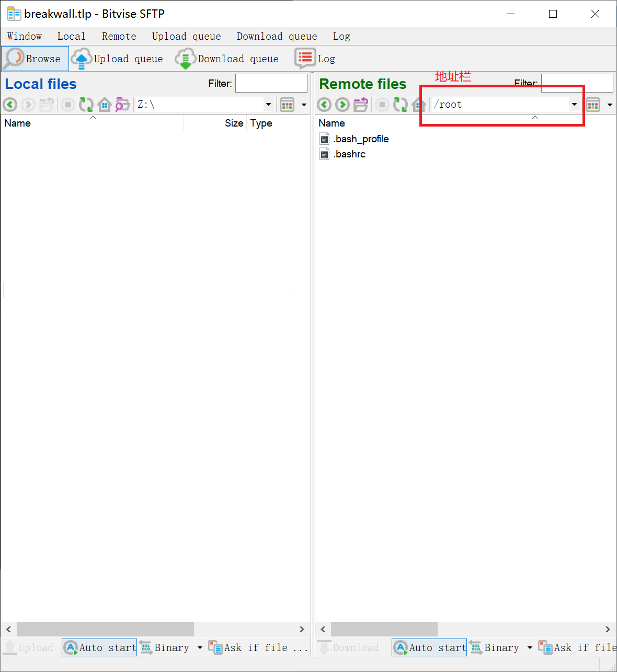Go forward in Local files pane

tap(28, 105)
